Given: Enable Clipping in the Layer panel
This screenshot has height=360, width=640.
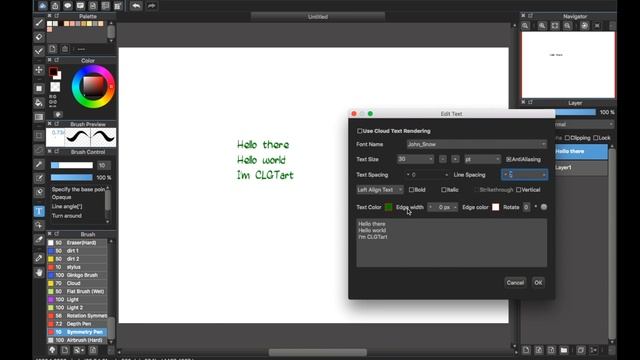Looking at the screenshot, I should click(x=567, y=138).
